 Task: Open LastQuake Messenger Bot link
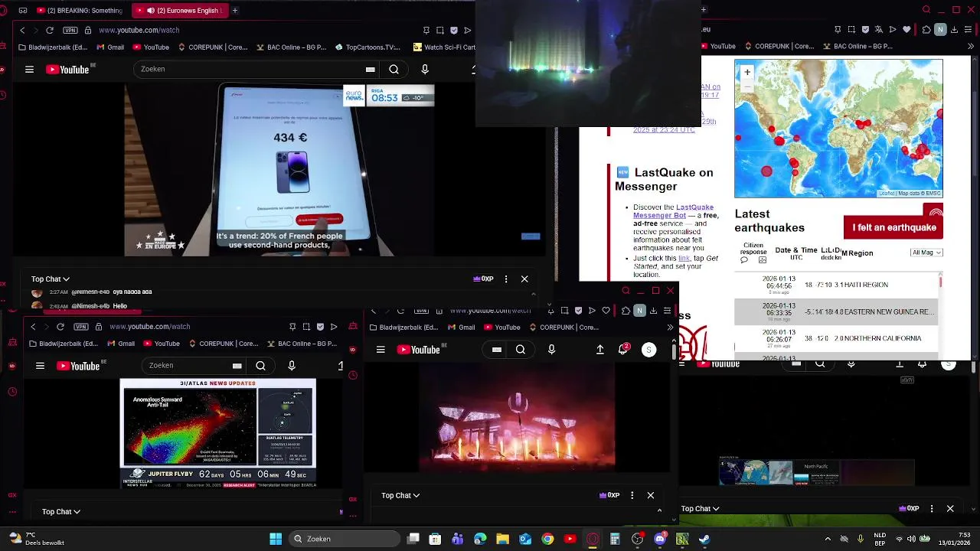(673, 211)
